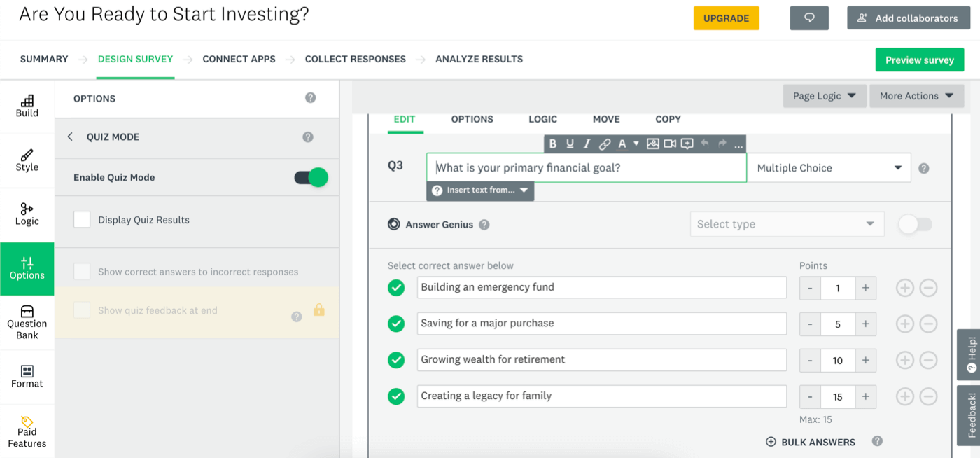Remove the Saving for a major purchase answer

pos(928,324)
